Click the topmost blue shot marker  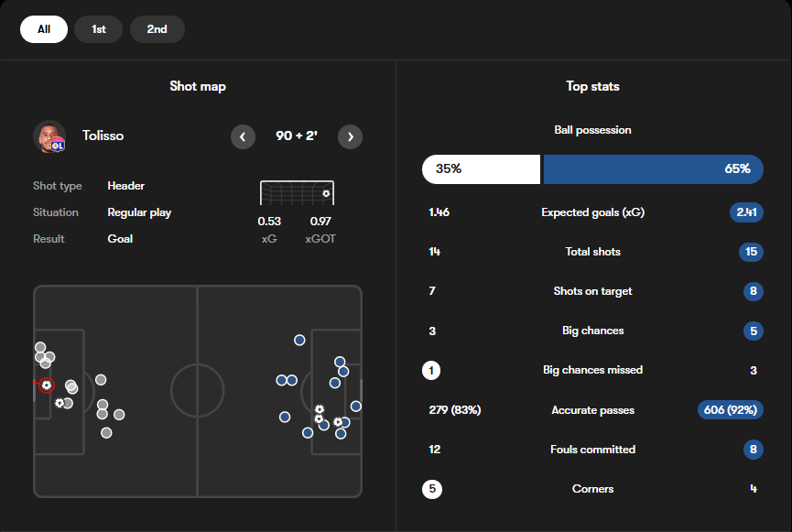click(x=299, y=340)
